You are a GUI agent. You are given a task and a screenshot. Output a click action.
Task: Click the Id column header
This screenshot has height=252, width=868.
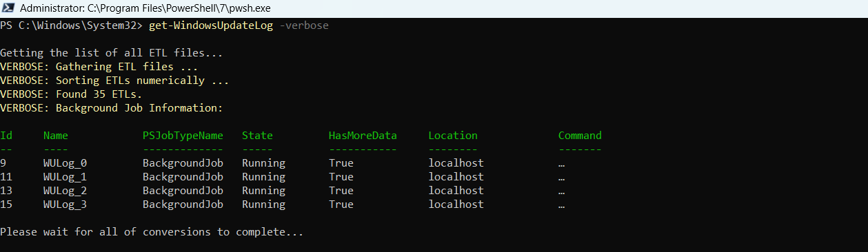6,136
